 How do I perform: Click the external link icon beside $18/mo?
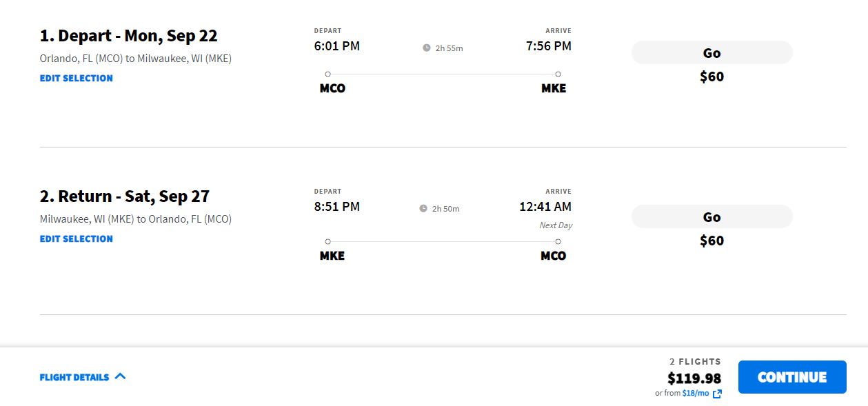pyautogui.click(x=717, y=394)
